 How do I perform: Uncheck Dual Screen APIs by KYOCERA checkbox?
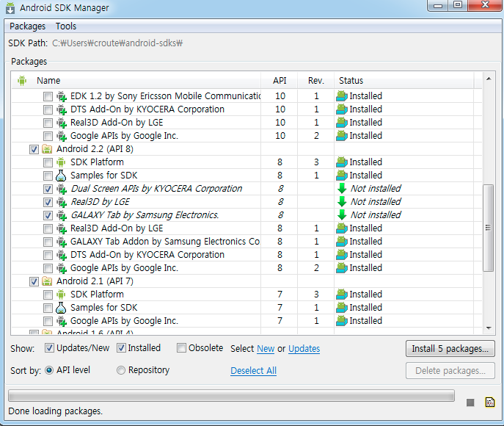coord(48,189)
